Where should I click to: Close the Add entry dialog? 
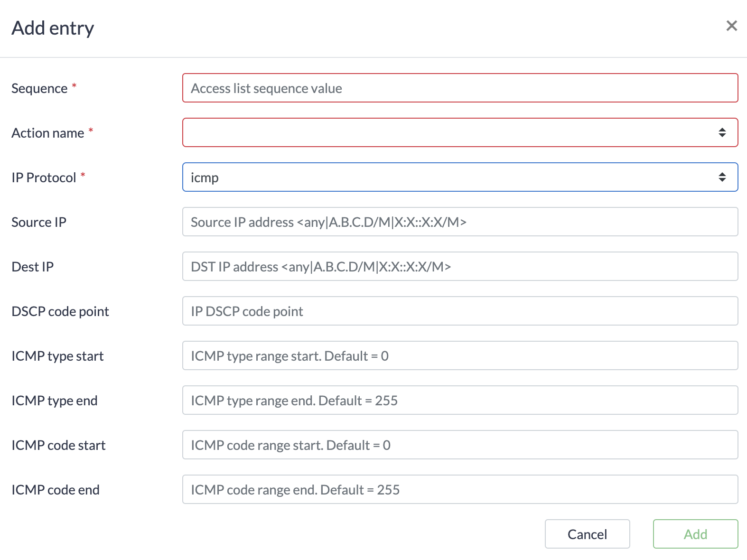click(731, 26)
